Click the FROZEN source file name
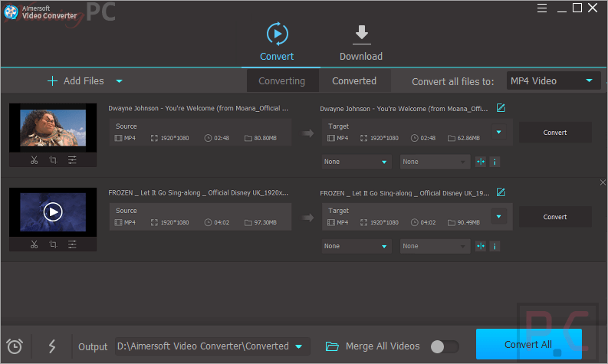This screenshot has height=364, width=608. (x=198, y=193)
